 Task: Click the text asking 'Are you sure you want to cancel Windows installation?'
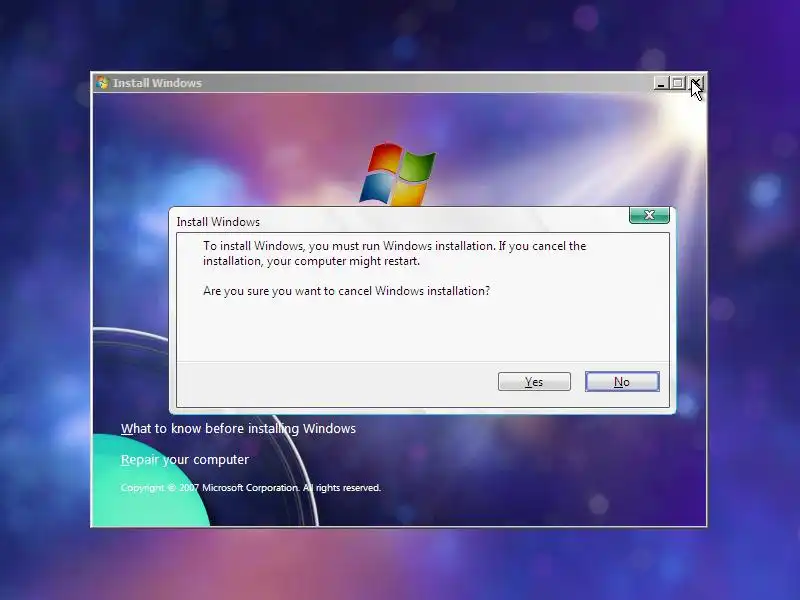click(346, 291)
